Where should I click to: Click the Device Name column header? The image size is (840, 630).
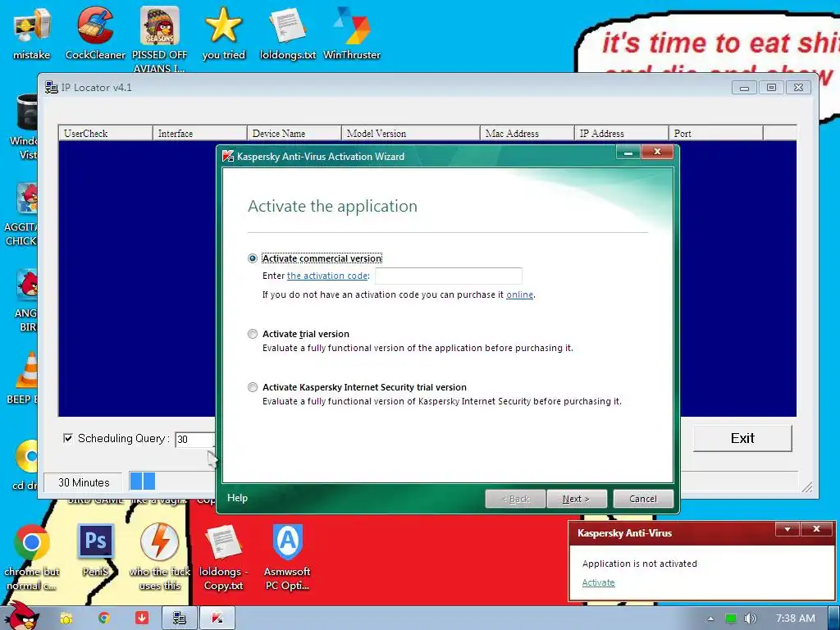pos(294,134)
